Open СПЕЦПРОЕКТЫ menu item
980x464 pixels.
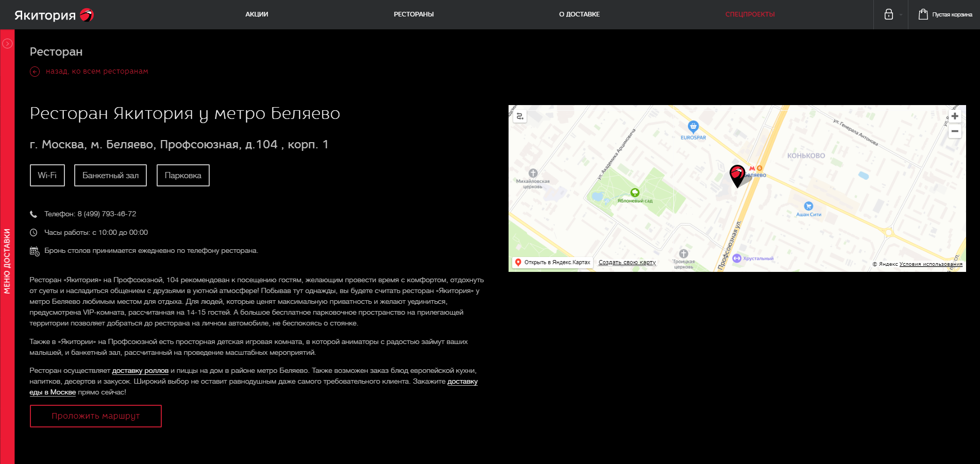coord(750,14)
